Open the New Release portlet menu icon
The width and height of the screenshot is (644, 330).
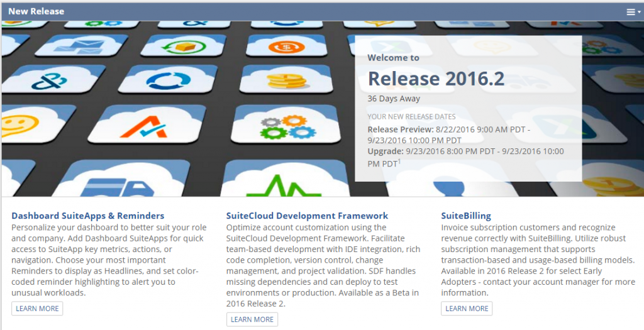click(633, 13)
